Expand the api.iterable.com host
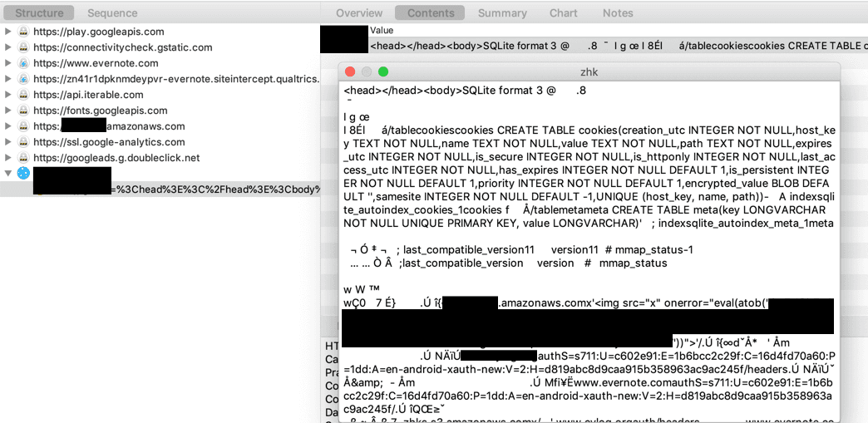This screenshot has width=868, height=423. pyautogui.click(x=7, y=95)
